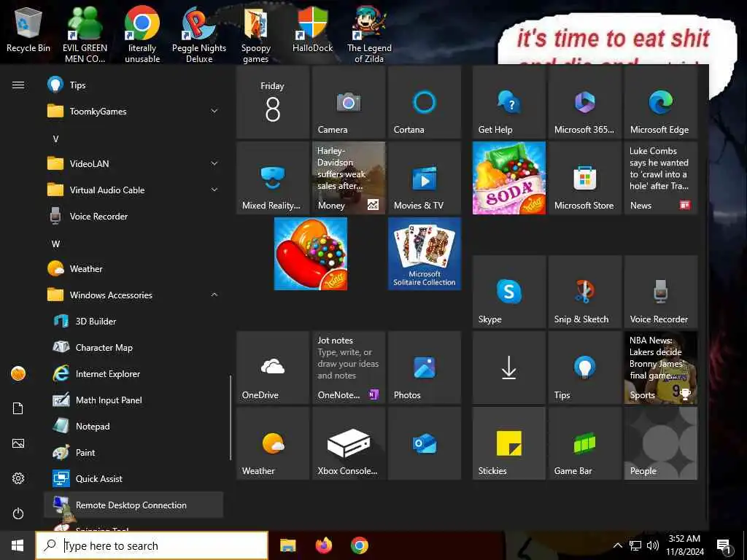Focus the taskbar search box
747x560 pixels.
[152, 545]
